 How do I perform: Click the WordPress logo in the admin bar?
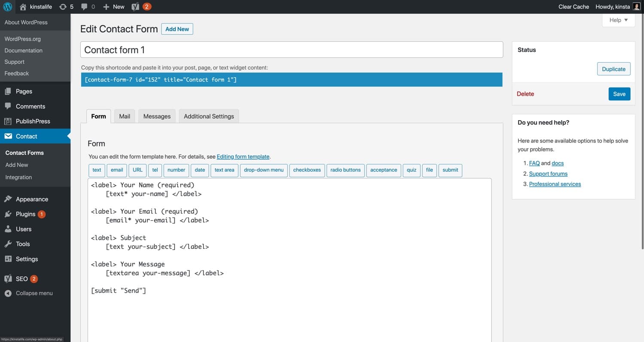(7, 6)
